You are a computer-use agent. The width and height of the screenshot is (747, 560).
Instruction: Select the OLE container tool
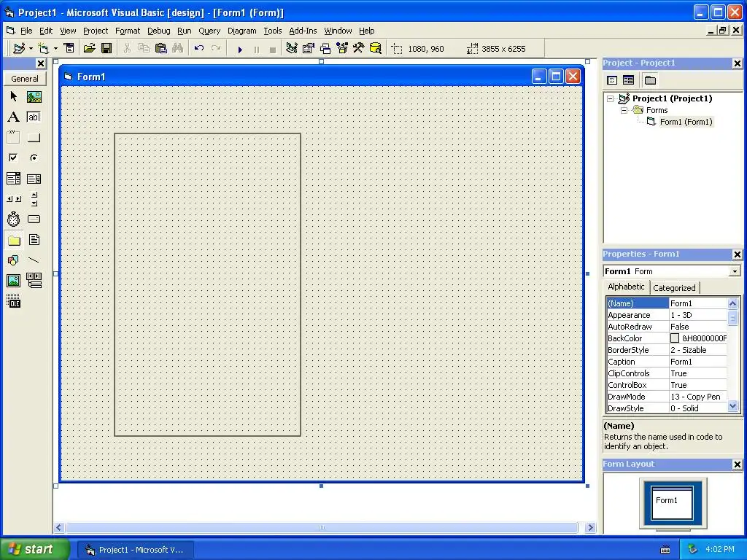coord(13,301)
